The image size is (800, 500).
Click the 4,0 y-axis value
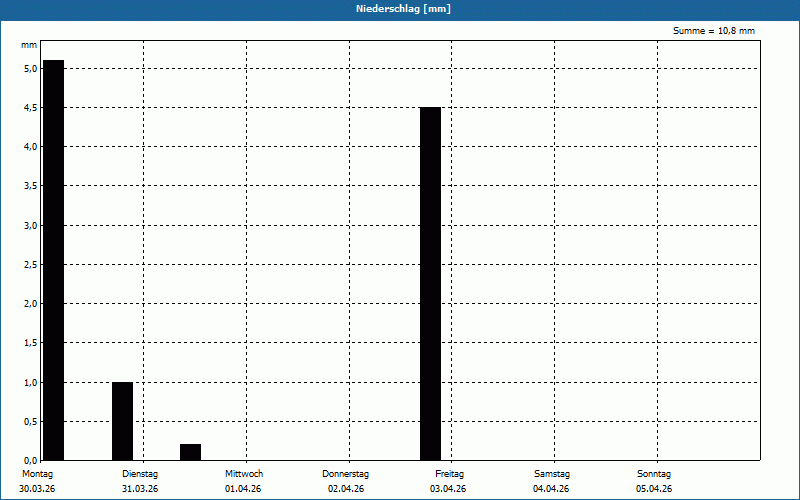tap(31, 147)
